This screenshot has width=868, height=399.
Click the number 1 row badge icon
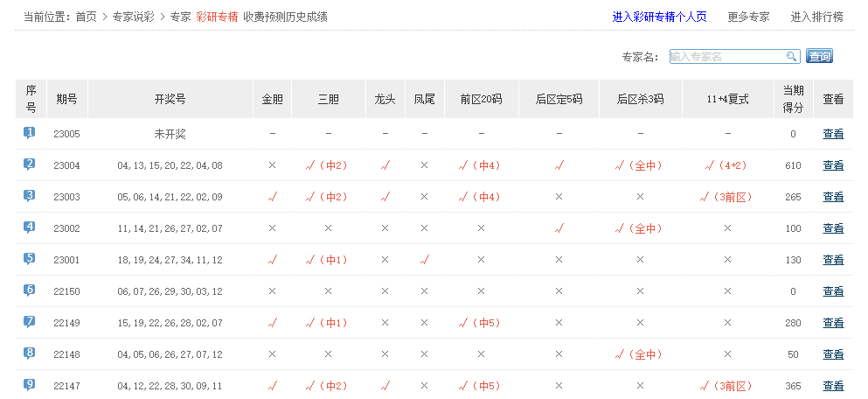click(x=30, y=133)
